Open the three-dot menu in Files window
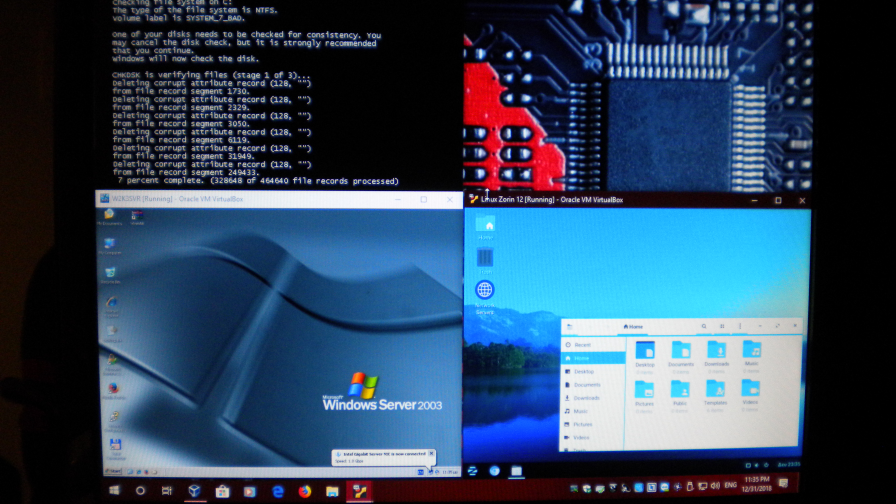The height and width of the screenshot is (504, 896). [740, 326]
